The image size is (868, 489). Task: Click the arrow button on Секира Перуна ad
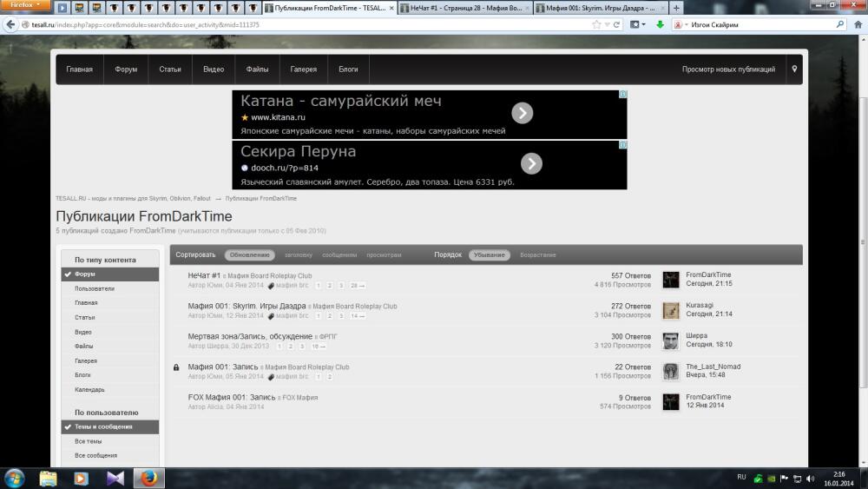531,163
